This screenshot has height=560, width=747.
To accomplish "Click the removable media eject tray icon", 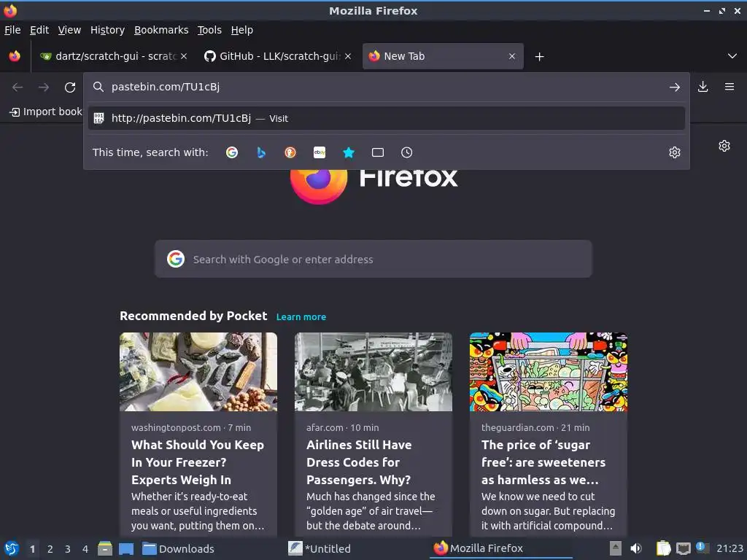I will [616, 548].
